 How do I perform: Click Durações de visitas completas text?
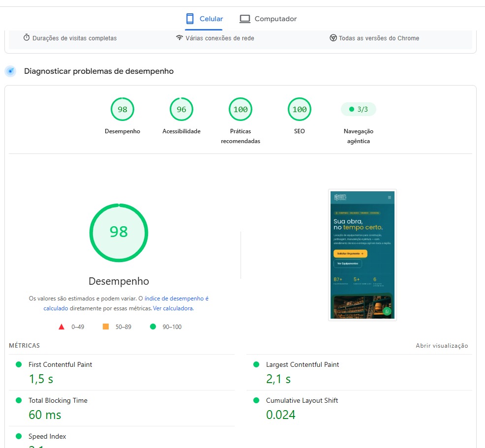click(x=75, y=38)
